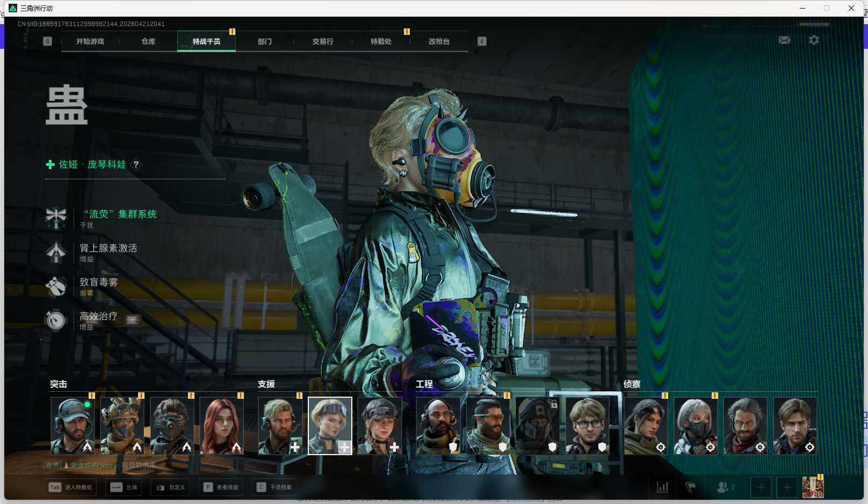Select the 特战干员 tab
This screenshot has width=868, height=504.
pyautogui.click(x=206, y=41)
